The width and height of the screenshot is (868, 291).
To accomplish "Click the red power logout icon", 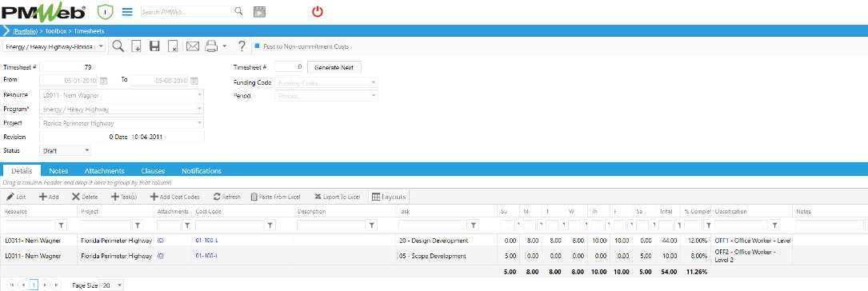I will click(x=317, y=11).
